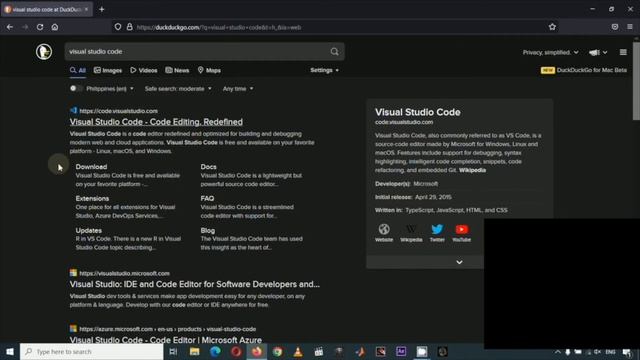Switch to the Videos tab
This screenshot has width=640, height=360.
pyautogui.click(x=144, y=70)
